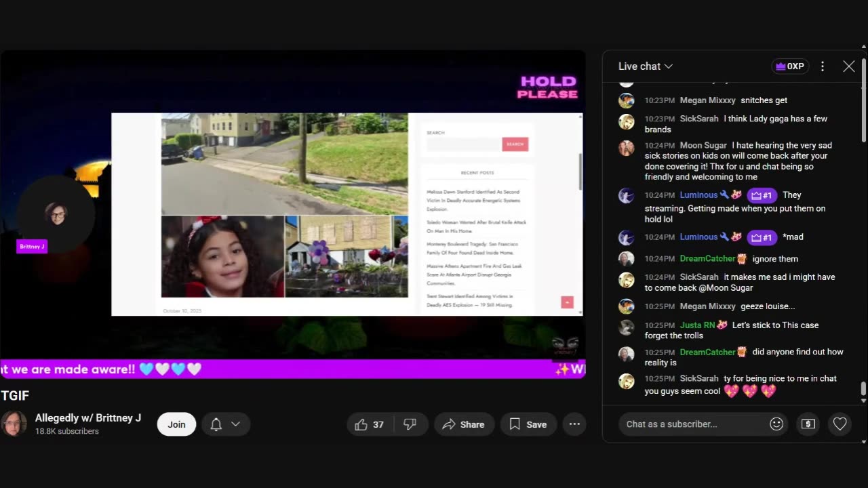
Task: Select the username Moon Sugar in chat
Action: [703, 145]
